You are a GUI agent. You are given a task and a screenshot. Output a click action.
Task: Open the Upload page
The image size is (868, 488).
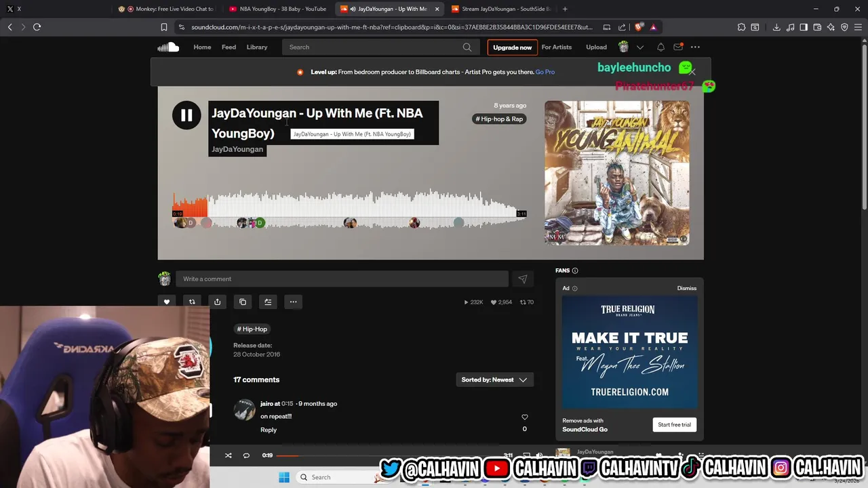(597, 47)
